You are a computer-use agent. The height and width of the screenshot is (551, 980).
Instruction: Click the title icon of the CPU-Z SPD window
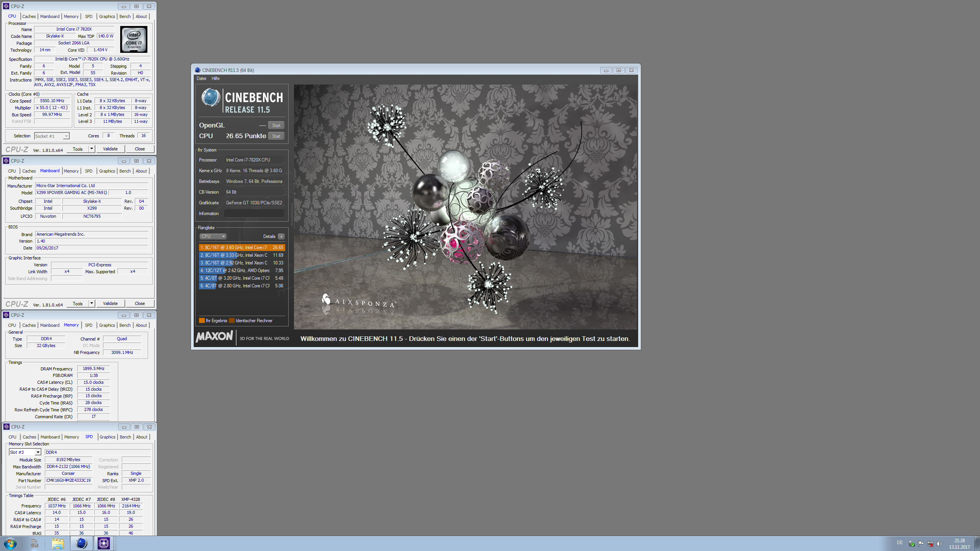[7, 427]
